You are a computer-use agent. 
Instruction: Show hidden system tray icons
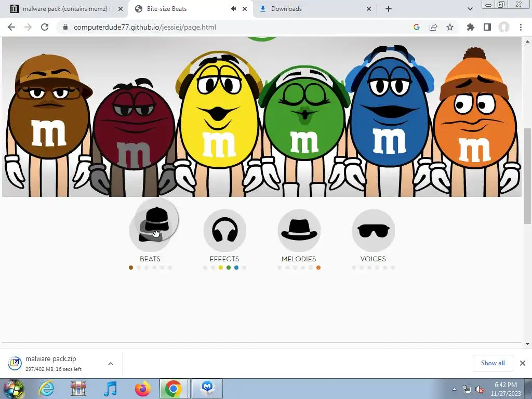[x=454, y=389]
